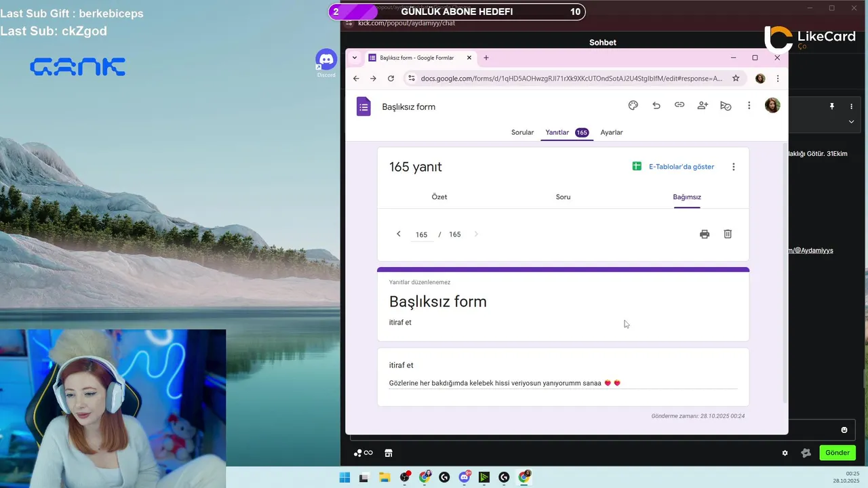Open Task View from the taskbar
The image size is (868, 488).
coord(364,477)
